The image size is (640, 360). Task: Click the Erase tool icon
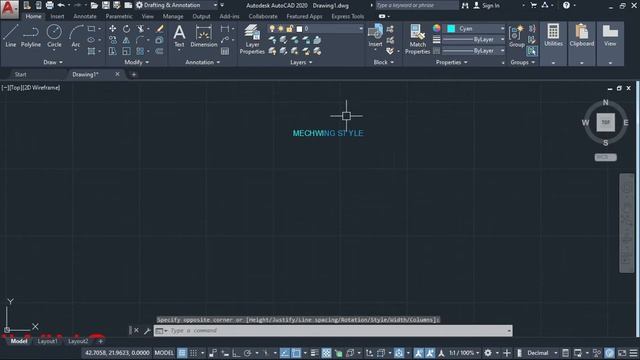click(x=160, y=29)
